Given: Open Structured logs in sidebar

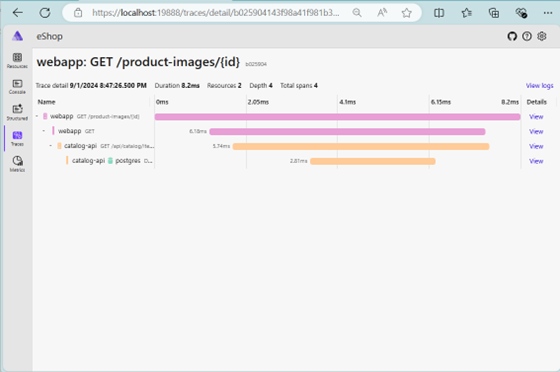Looking at the screenshot, I should point(17,112).
